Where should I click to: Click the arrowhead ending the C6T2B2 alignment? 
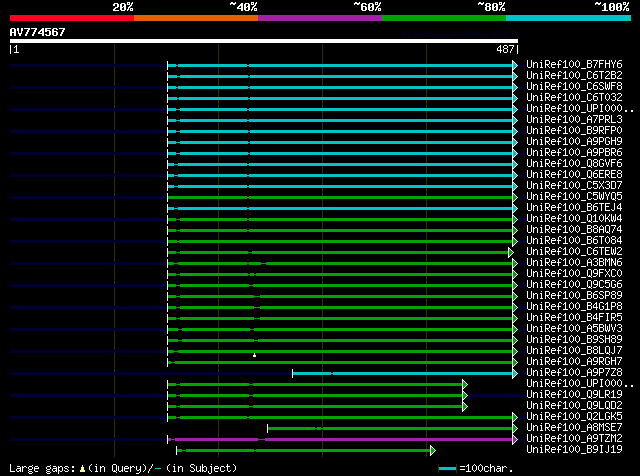click(x=515, y=76)
